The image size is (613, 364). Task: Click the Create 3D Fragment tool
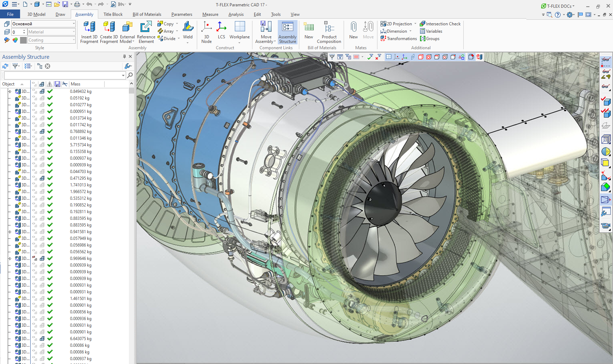pos(109,32)
